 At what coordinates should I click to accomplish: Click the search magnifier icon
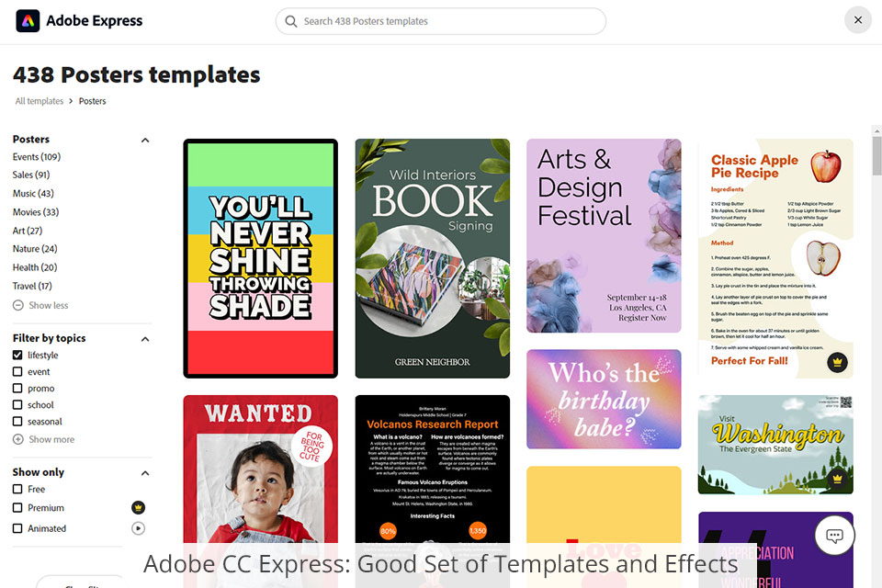[291, 21]
